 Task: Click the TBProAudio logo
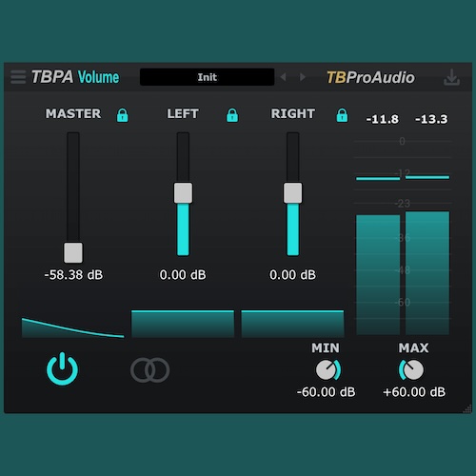tap(370, 77)
